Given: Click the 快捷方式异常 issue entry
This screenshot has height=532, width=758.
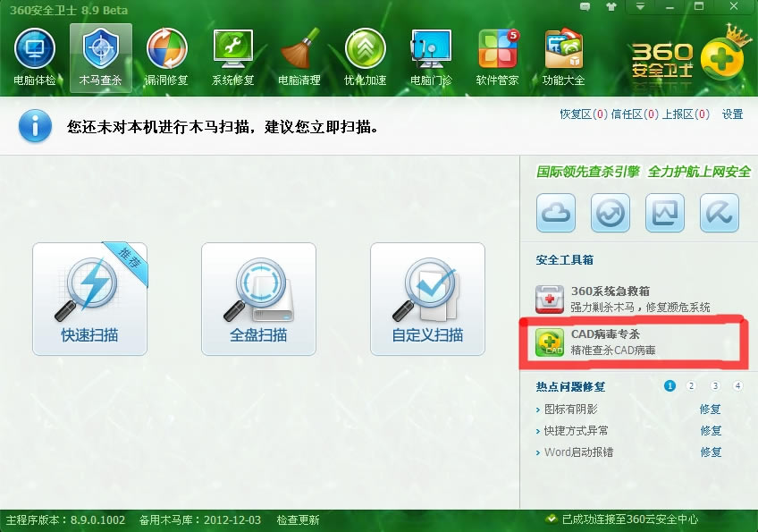Looking at the screenshot, I should [576, 430].
